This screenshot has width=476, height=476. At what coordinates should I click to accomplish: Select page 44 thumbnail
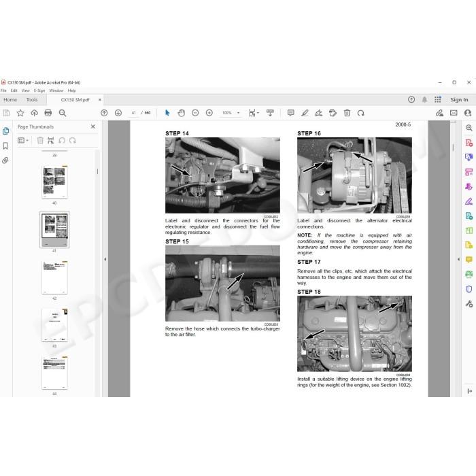pos(54,373)
